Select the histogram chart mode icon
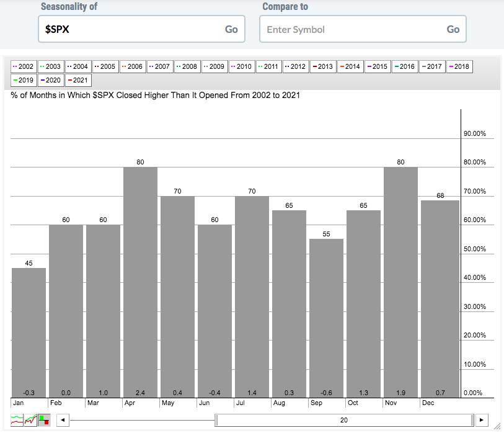 tap(44, 420)
